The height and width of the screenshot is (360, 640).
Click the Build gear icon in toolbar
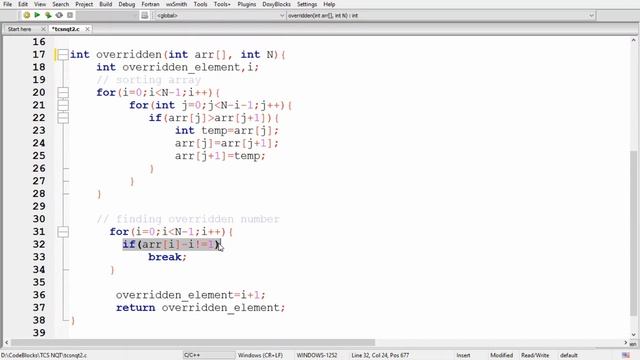[27, 15]
